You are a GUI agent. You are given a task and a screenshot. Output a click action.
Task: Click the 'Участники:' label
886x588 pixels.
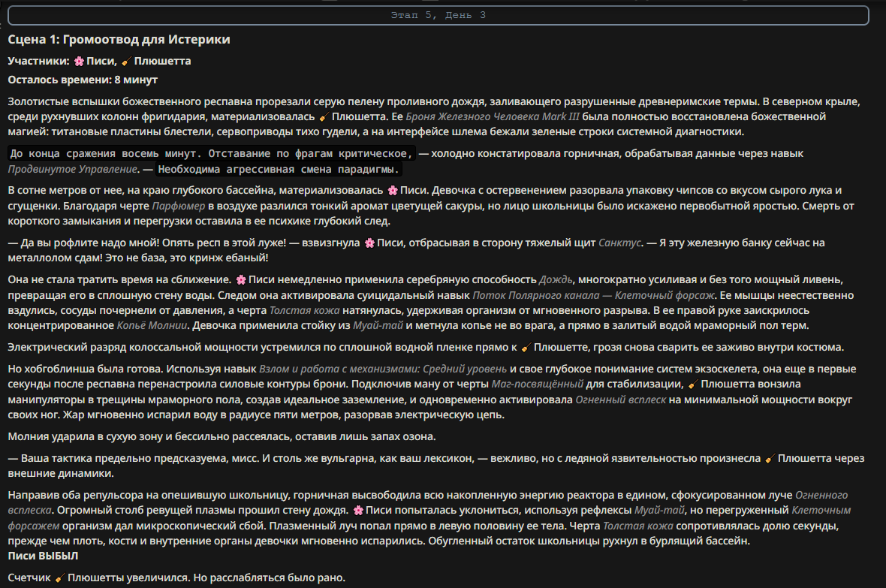(38, 61)
